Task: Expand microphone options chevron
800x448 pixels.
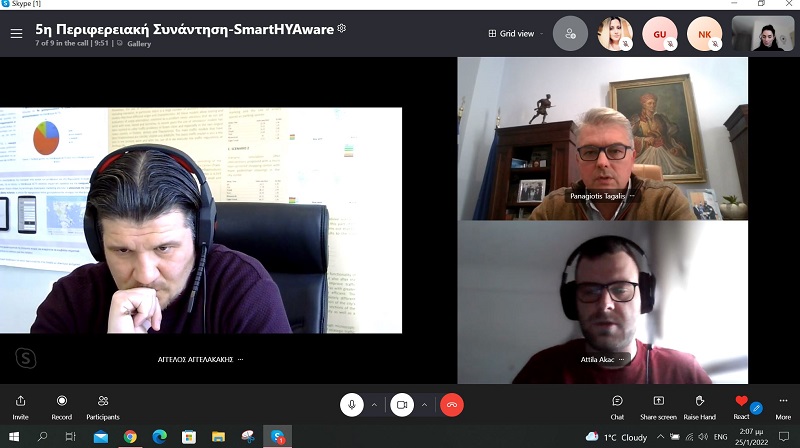Action: point(375,404)
